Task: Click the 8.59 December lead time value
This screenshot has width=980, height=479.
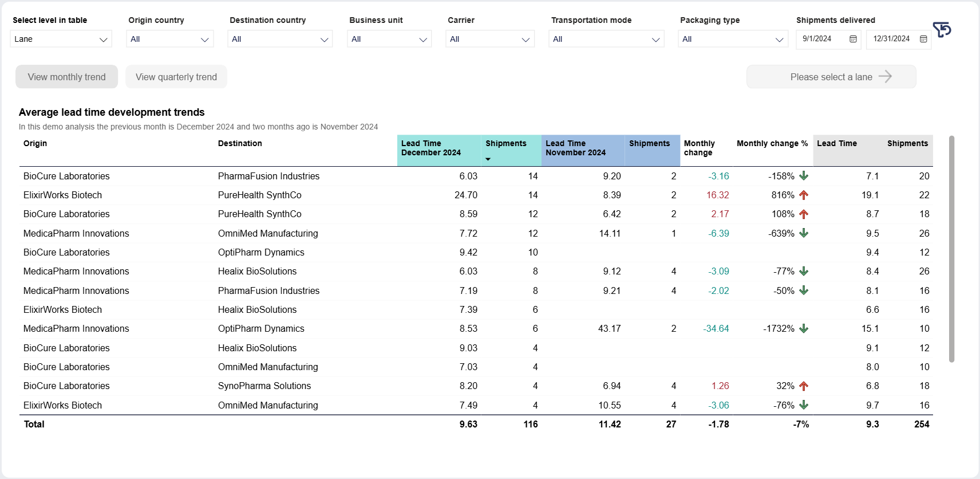Action: pyautogui.click(x=468, y=214)
